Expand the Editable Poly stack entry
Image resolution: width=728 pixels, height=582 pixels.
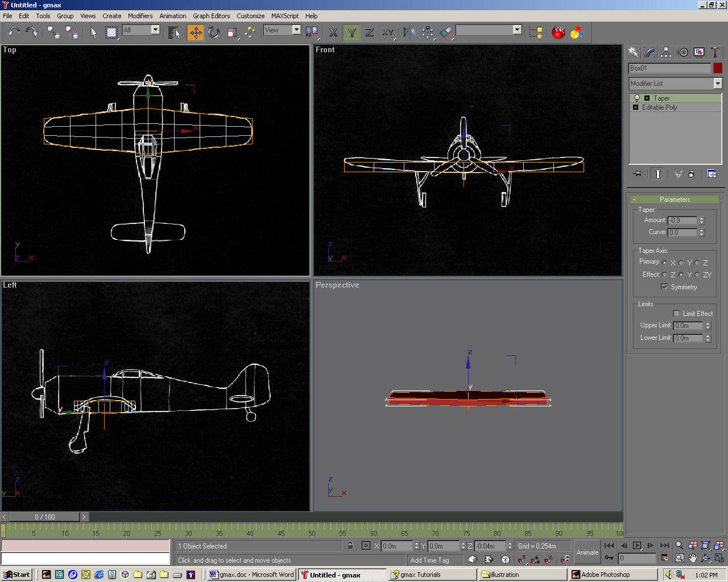tap(636, 107)
